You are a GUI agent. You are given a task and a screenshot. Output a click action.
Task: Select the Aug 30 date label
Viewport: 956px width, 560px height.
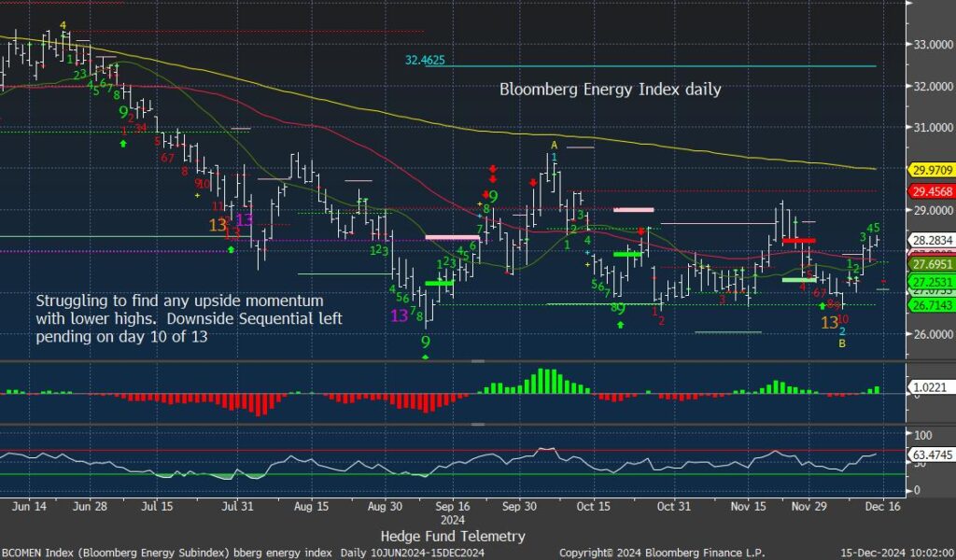385,507
